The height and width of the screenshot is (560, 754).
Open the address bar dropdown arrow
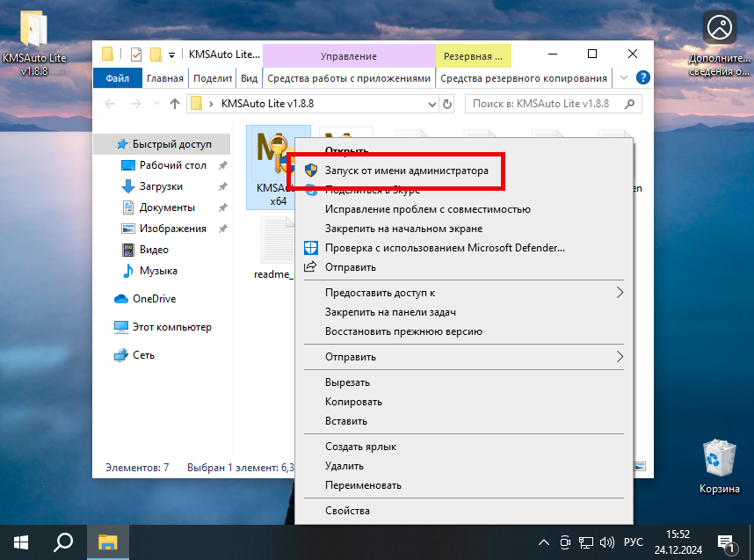click(x=431, y=103)
